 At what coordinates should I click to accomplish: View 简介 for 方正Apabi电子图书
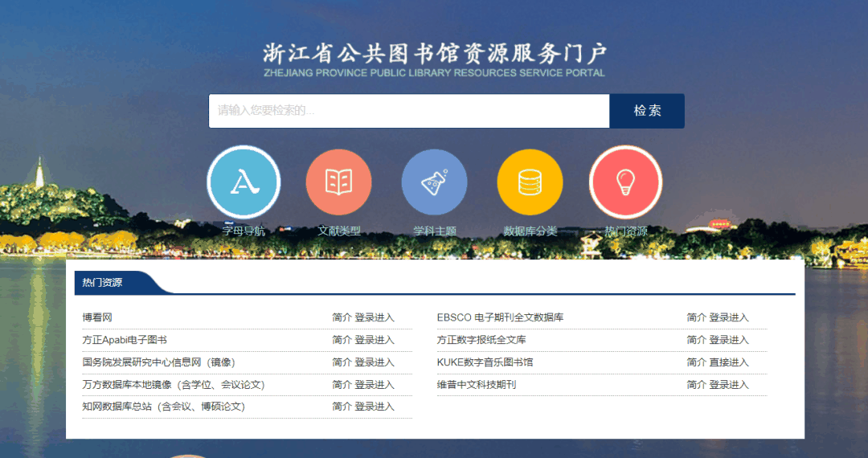click(x=342, y=340)
